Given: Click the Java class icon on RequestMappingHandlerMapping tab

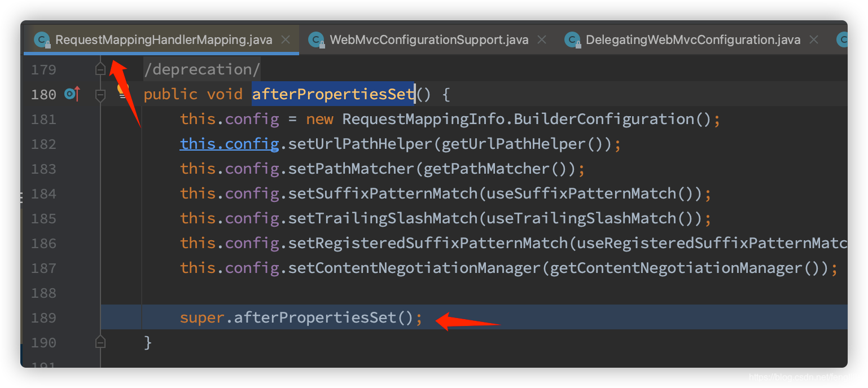Looking at the screenshot, I should click(x=41, y=39).
